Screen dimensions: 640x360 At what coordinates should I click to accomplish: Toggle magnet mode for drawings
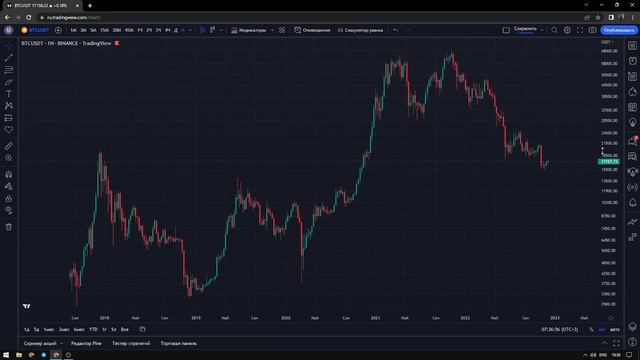[x=9, y=175]
